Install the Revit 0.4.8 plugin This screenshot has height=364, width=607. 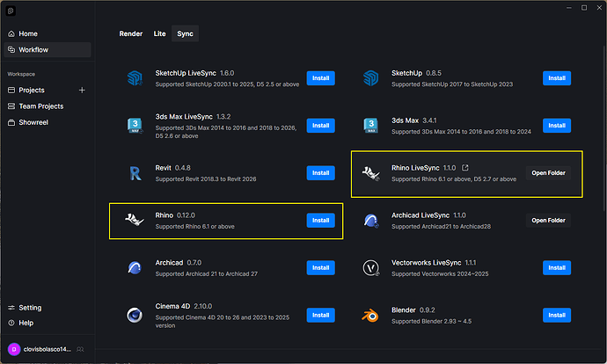pos(320,173)
